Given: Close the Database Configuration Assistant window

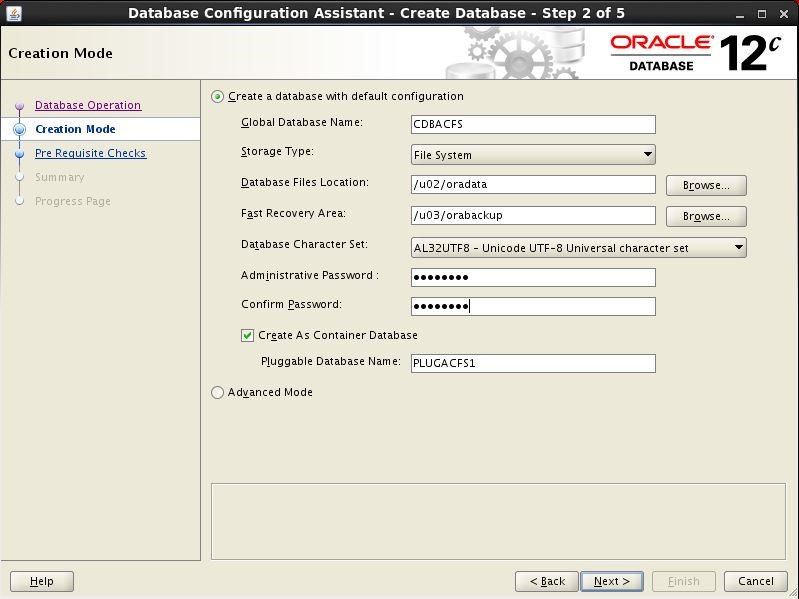Looking at the screenshot, I should [x=784, y=14].
